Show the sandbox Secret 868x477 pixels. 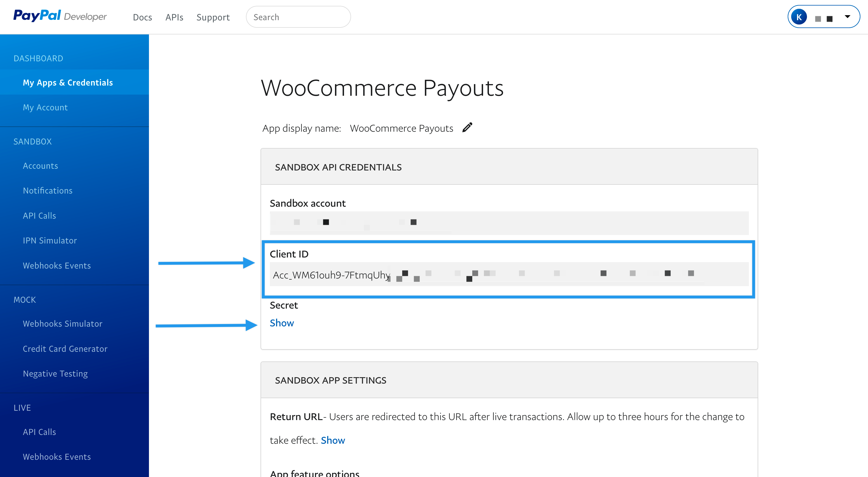tap(282, 323)
